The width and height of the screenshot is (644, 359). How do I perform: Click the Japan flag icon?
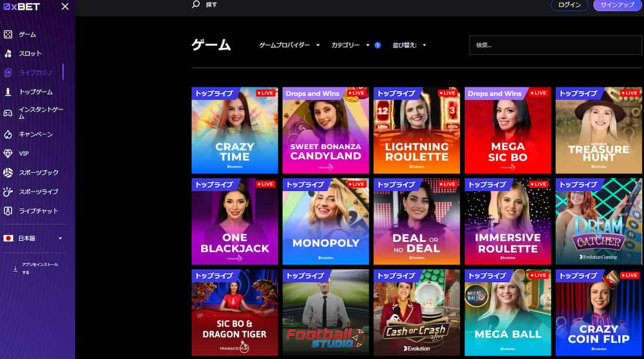pos(8,238)
